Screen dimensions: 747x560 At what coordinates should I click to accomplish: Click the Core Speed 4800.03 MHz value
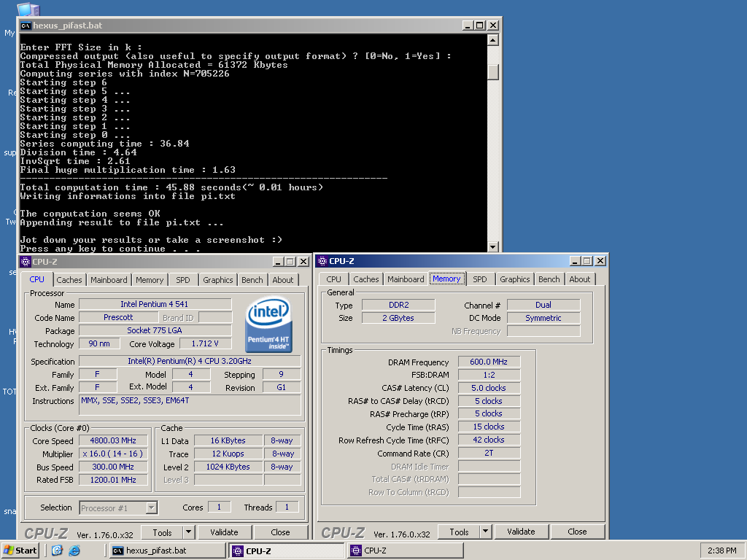click(113, 441)
